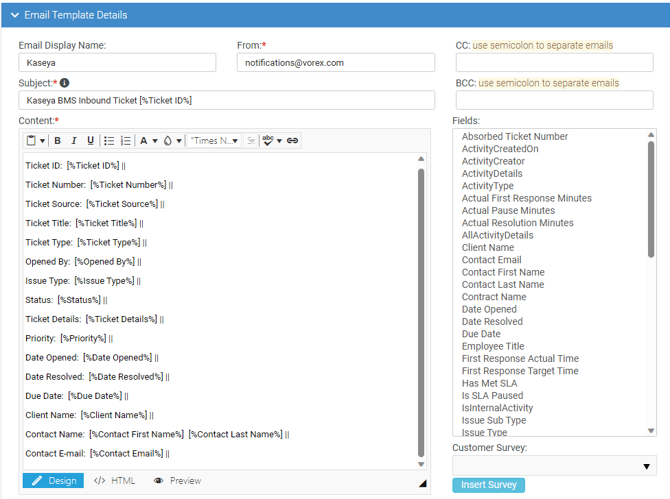
Task: Open the background color picker
Action: coord(172,141)
